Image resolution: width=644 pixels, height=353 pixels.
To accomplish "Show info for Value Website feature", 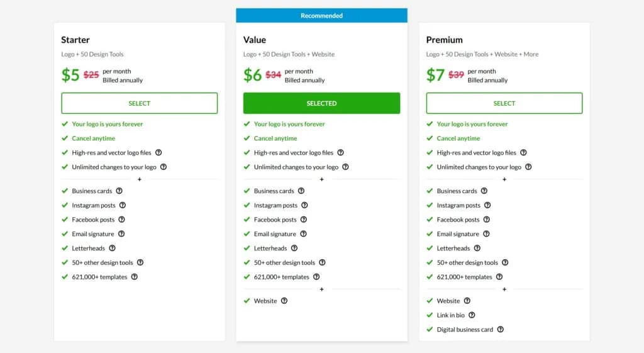I will [x=284, y=301].
